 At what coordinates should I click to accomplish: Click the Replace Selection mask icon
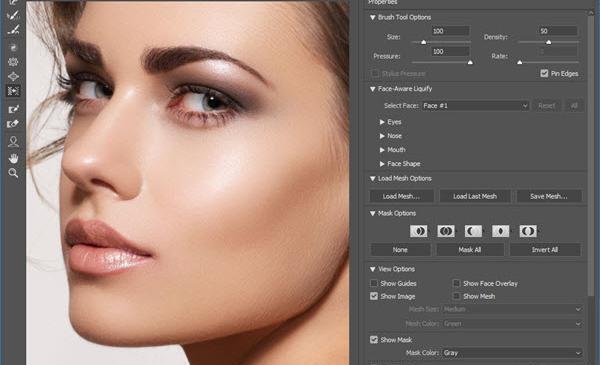[419, 231]
